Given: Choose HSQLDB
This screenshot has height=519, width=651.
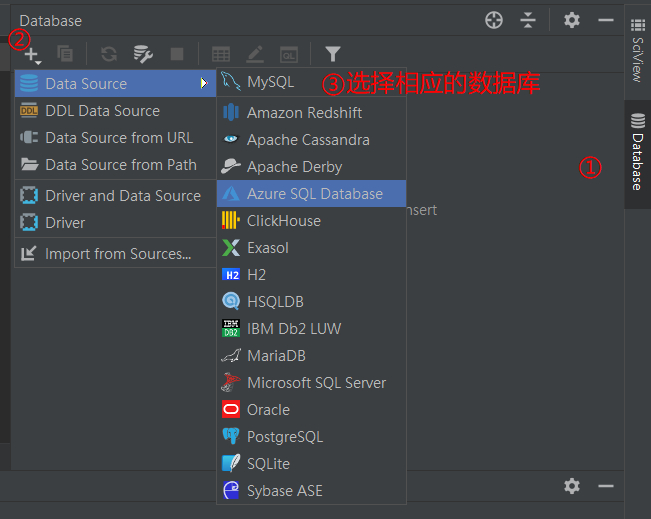Looking at the screenshot, I should tap(311, 301).
